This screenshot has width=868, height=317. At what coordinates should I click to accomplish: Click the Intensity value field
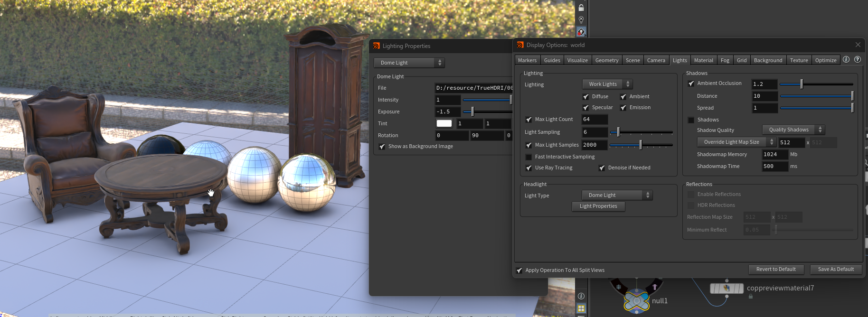point(448,100)
